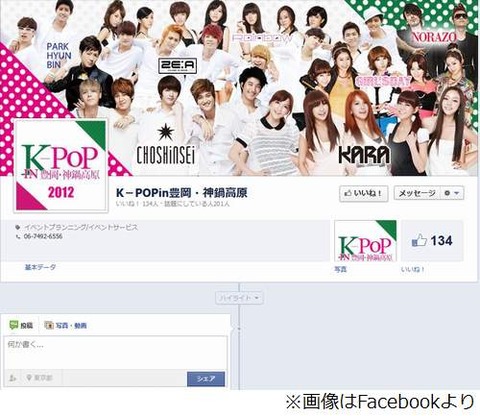Click the 写真 link under the thumbnail

click(x=341, y=269)
